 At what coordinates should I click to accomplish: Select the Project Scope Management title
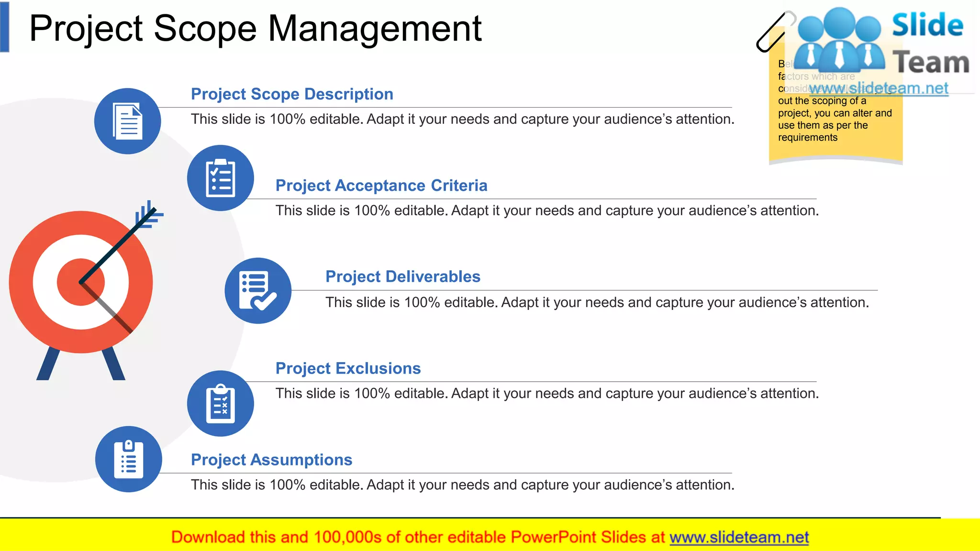coord(256,29)
